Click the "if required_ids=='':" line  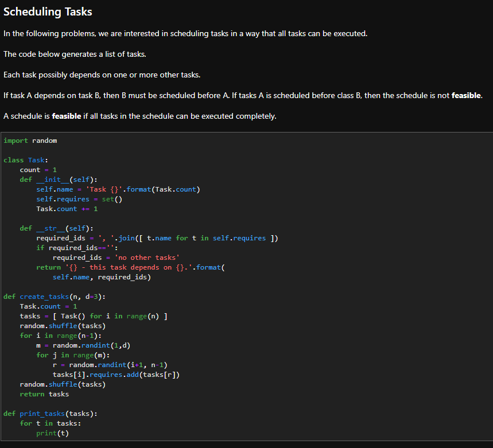tap(77, 248)
